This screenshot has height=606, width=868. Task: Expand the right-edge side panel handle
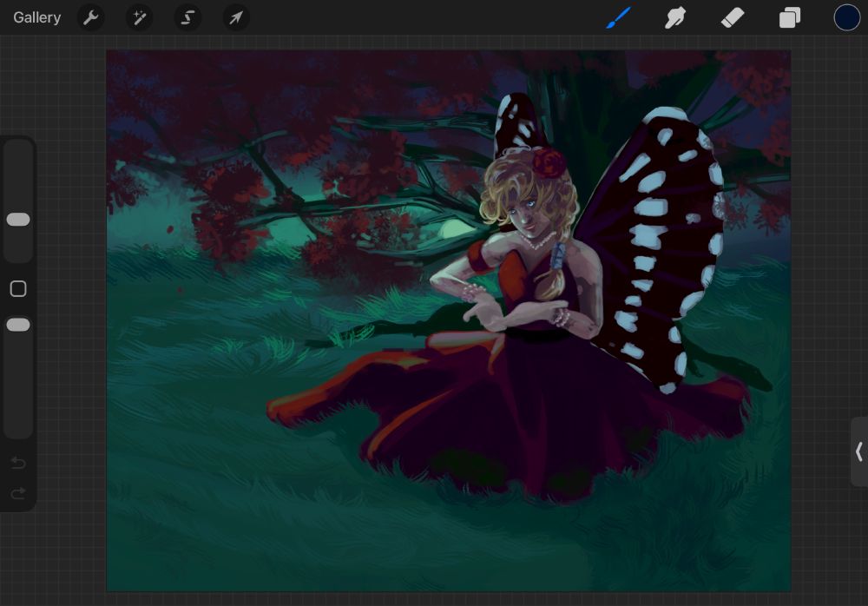[859, 451]
